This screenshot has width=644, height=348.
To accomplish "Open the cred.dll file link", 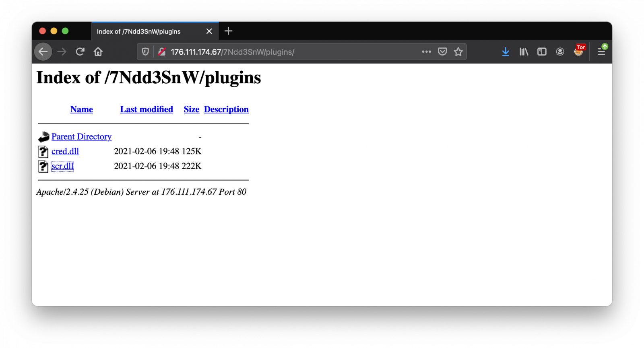I will 65,151.
